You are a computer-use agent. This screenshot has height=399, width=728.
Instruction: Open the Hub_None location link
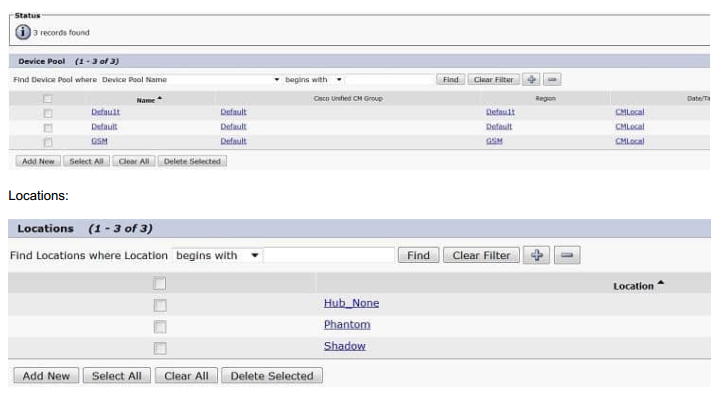(x=351, y=303)
